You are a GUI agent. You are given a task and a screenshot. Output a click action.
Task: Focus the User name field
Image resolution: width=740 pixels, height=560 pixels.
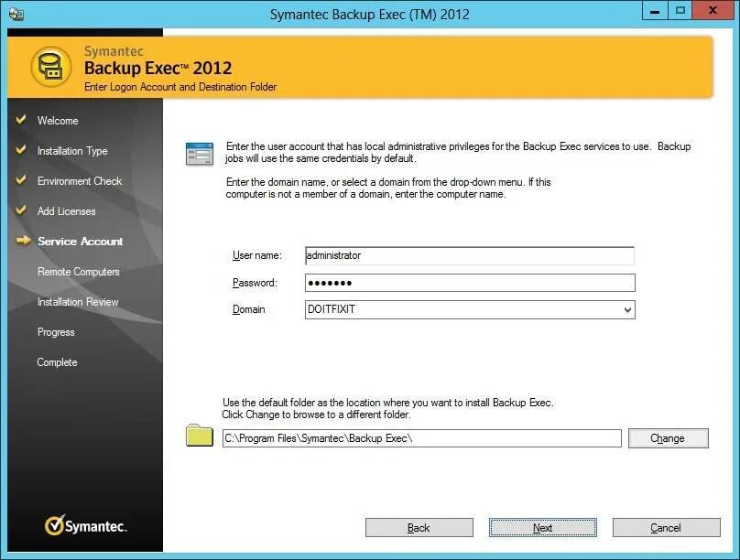[470, 255]
